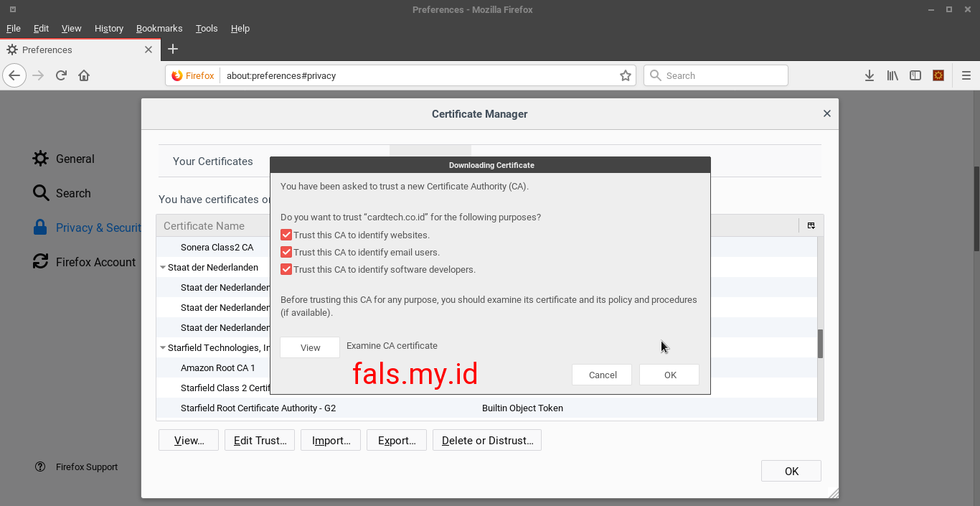Open the Downloads panel arrow icon
Image resolution: width=980 pixels, height=506 pixels.
[870, 75]
